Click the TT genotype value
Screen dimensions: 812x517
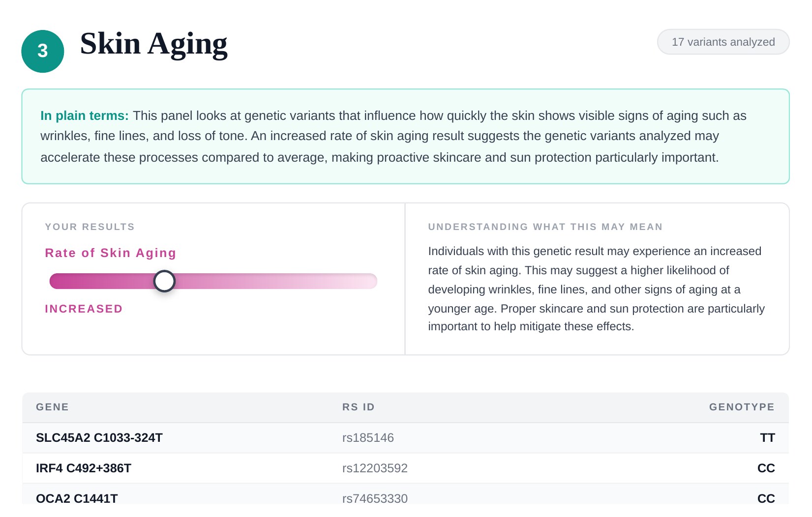(x=767, y=438)
